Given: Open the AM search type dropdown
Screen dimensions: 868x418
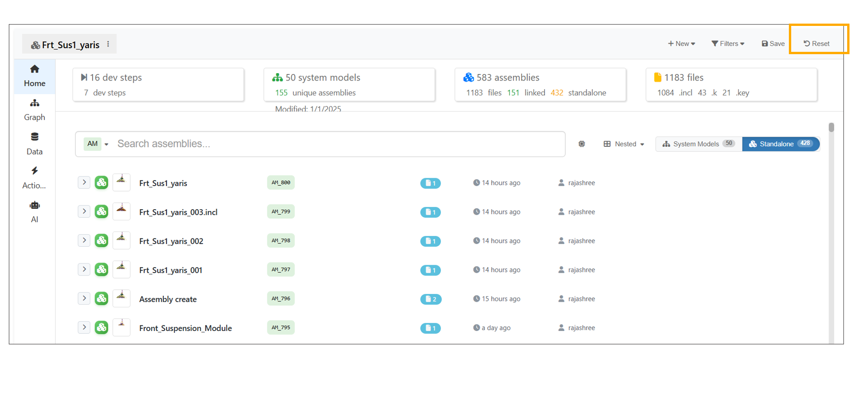Looking at the screenshot, I should click(x=96, y=144).
